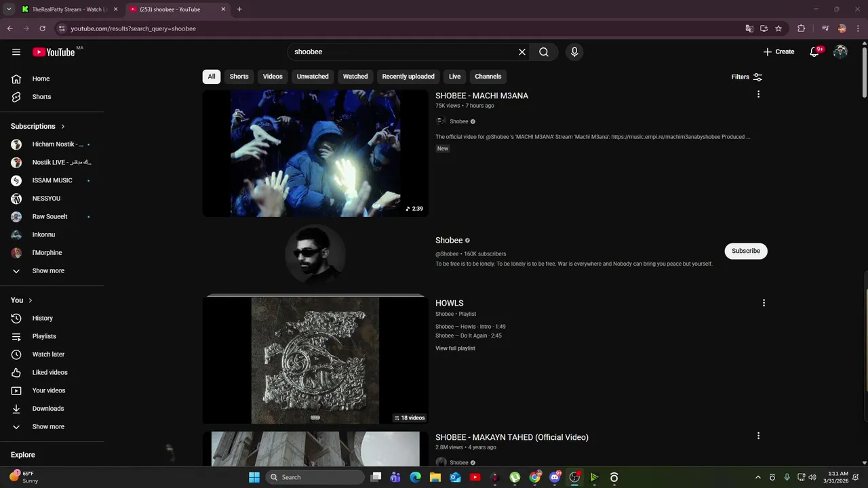Open the Shobee channel result name
Image resolution: width=868 pixels, height=488 pixels.
coord(449,240)
